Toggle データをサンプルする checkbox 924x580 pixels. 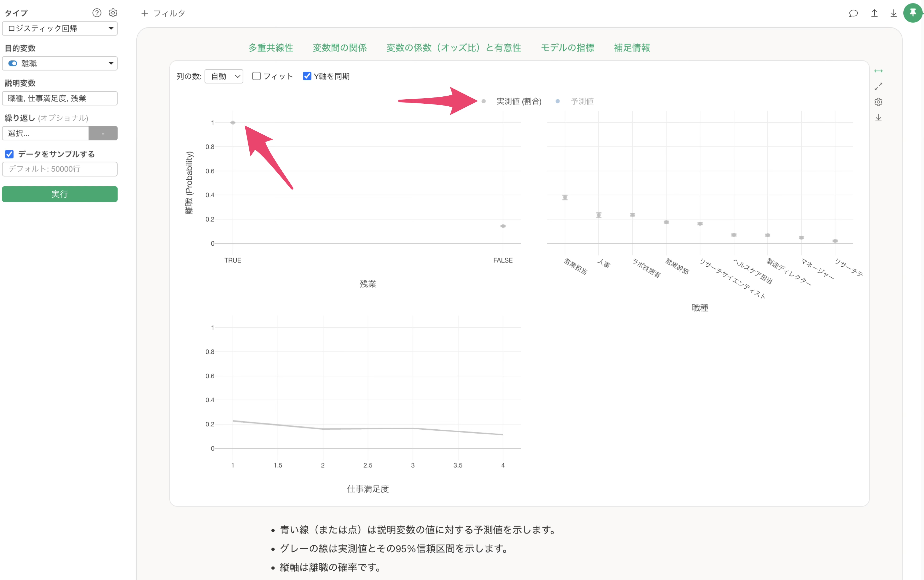click(x=10, y=154)
